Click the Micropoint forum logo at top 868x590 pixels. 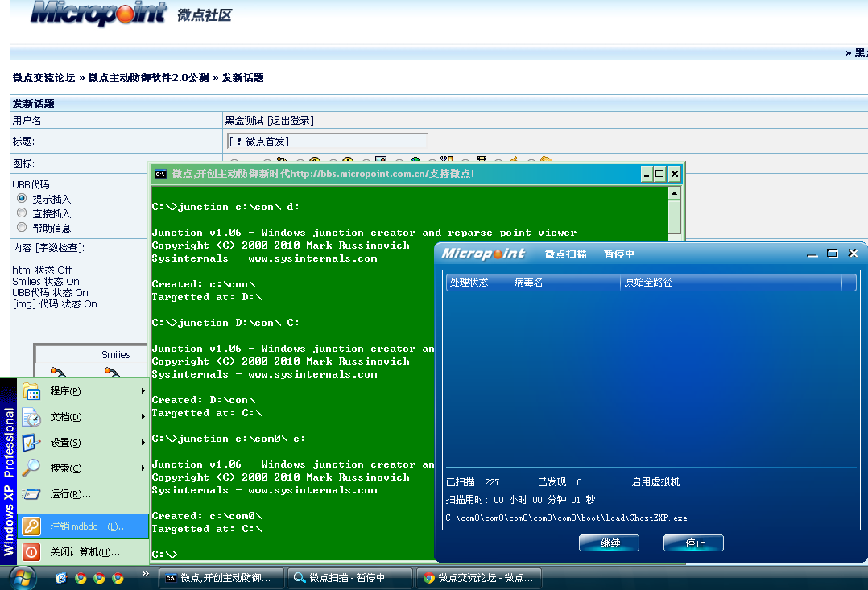click(x=98, y=13)
